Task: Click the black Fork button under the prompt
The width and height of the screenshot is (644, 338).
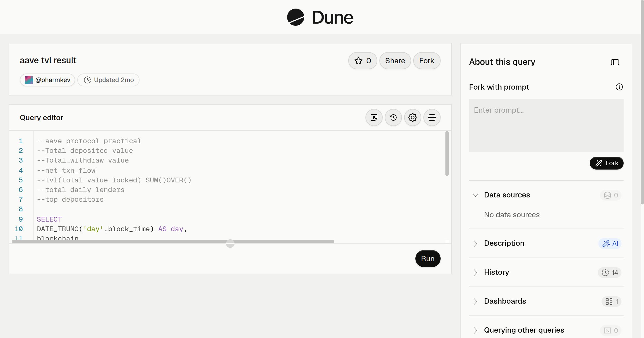Action: tap(606, 163)
